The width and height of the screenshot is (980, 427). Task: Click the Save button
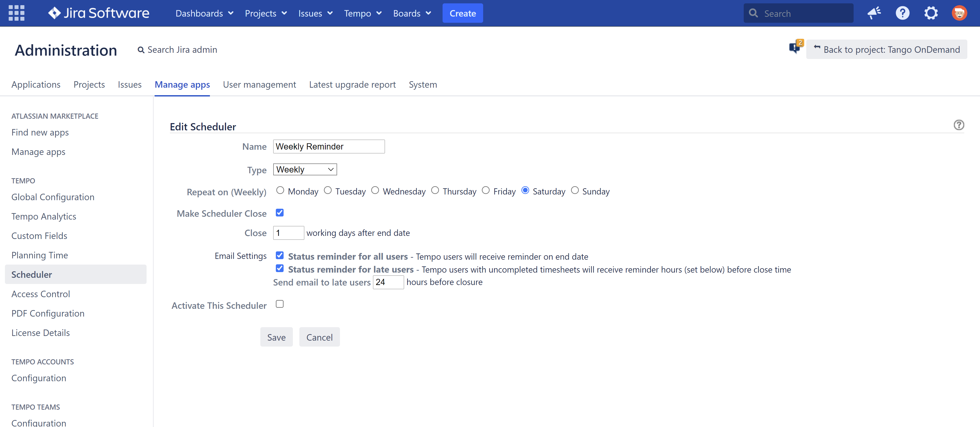pyautogui.click(x=277, y=337)
